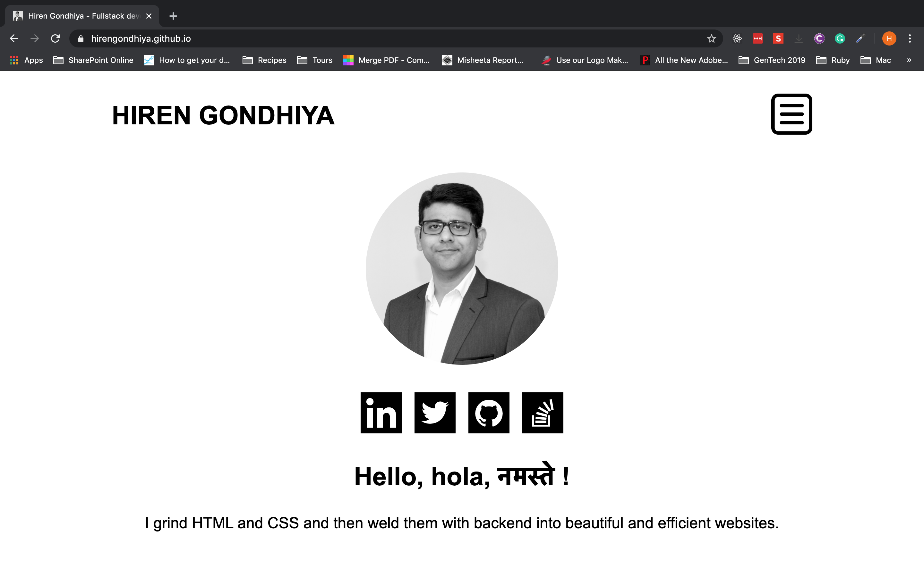924x577 pixels.
Task: Open the GitHub profile icon
Action: click(x=489, y=413)
